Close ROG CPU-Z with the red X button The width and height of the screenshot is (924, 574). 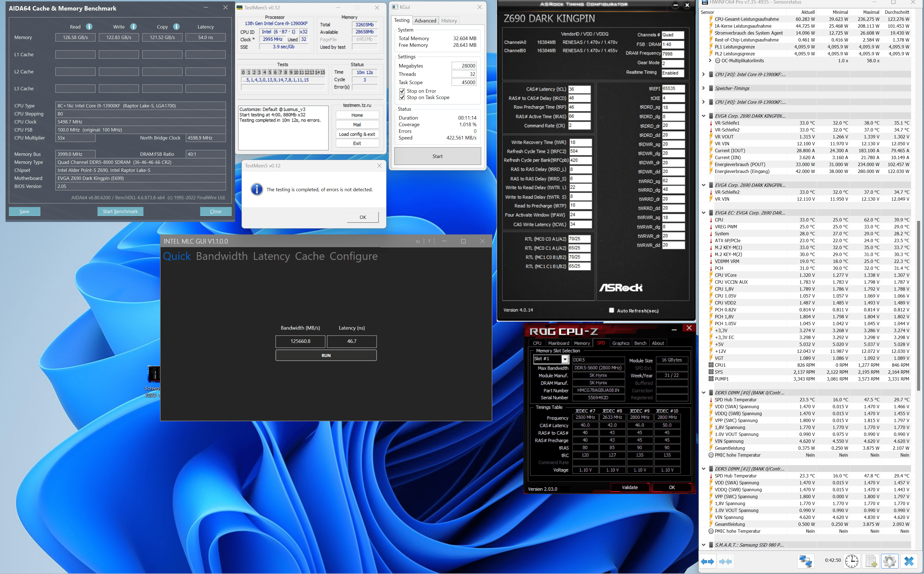[689, 328]
